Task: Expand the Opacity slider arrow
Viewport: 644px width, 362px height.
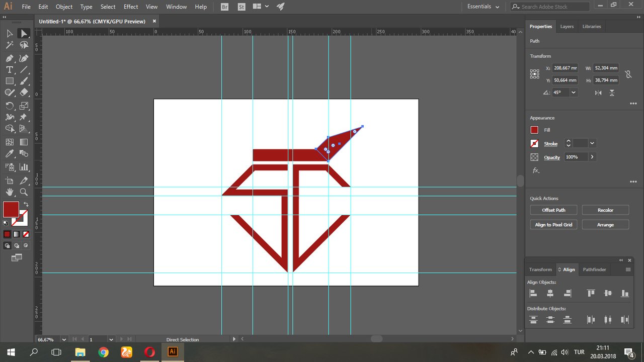Action: (592, 157)
